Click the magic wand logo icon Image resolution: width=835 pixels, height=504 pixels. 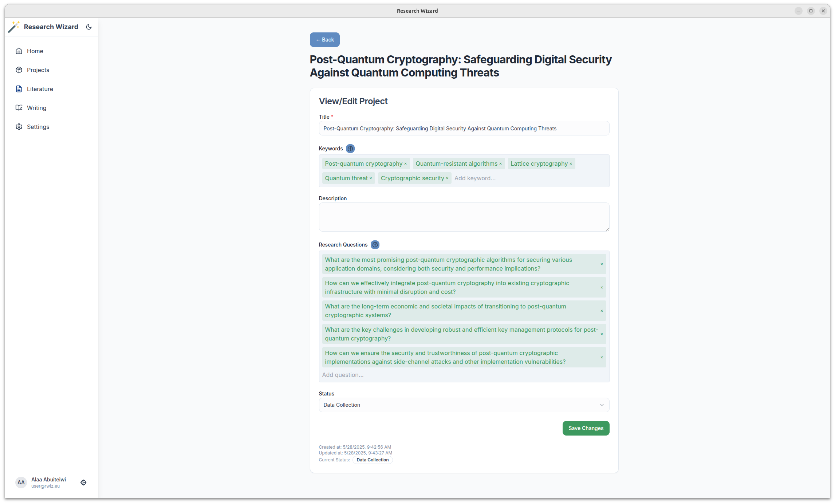click(x=14, y=27)
